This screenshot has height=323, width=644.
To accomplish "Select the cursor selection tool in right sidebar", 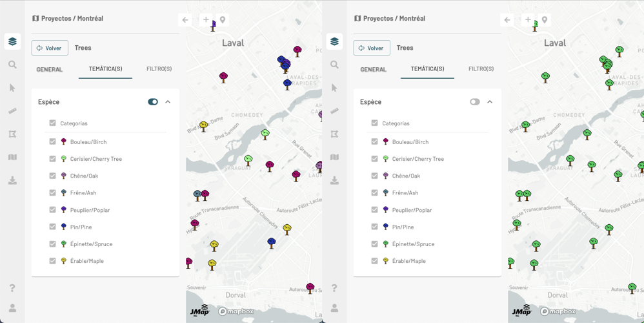I will coord(334,88).
